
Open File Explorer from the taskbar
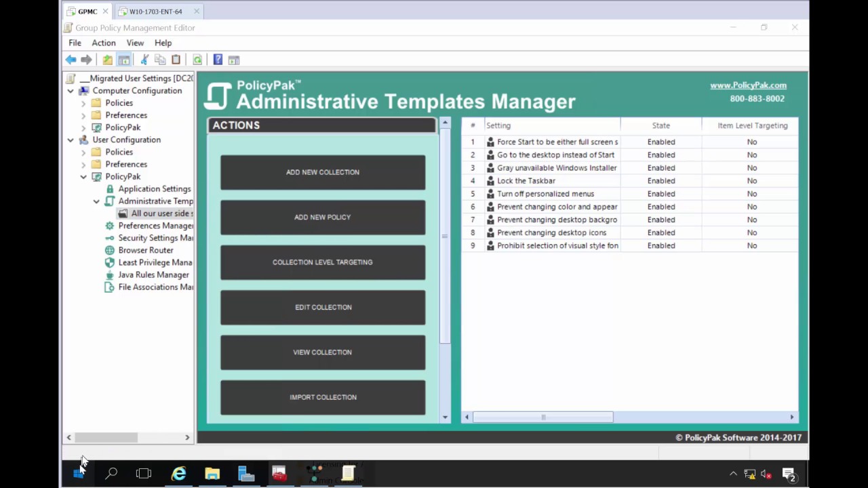(212, 474)
